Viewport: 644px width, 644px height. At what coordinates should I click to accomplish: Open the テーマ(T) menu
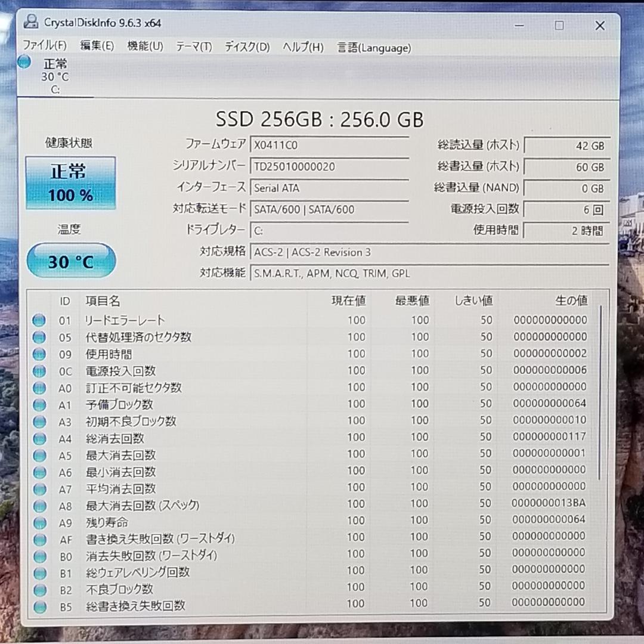(x=193, y=48)
